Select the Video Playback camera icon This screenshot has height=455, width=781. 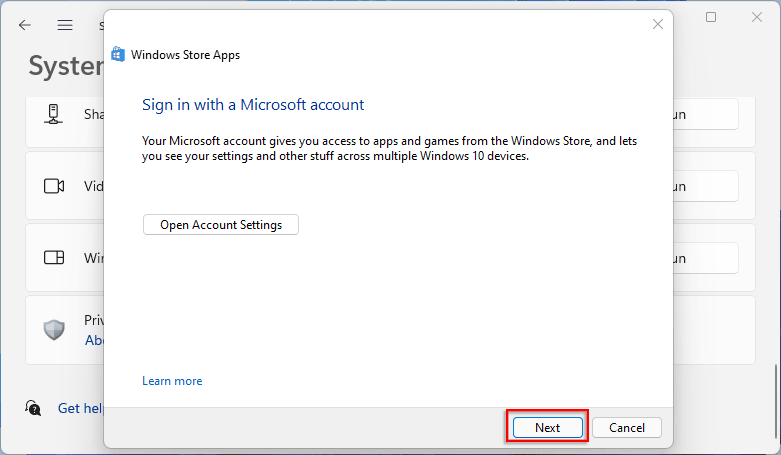[x=54, y=186]
